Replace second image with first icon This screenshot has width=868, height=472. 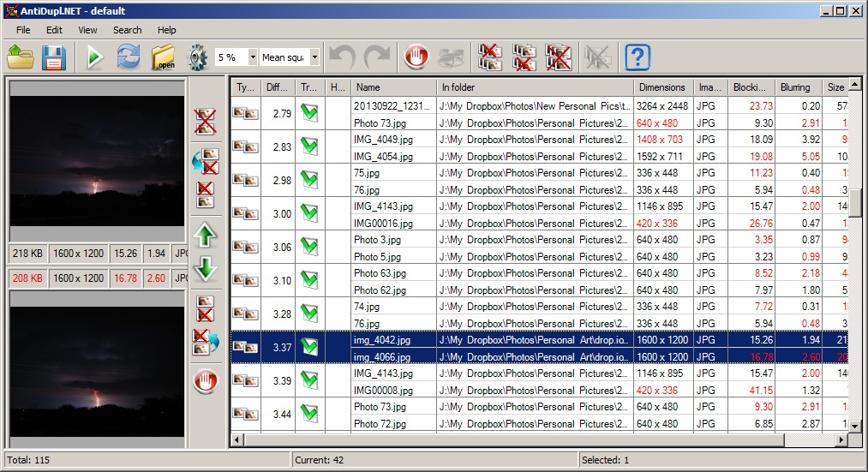click(206, 161)
